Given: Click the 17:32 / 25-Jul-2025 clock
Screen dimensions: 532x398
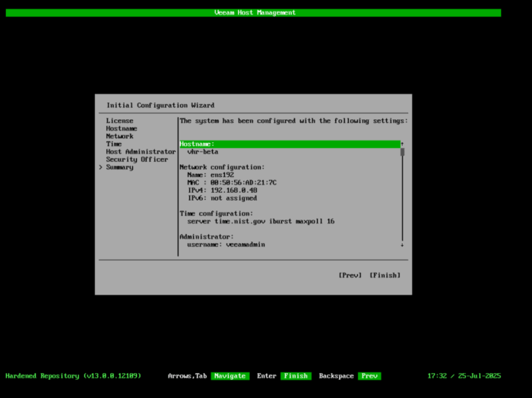Looking at the screenshot, I should click(x=464, y=376).
